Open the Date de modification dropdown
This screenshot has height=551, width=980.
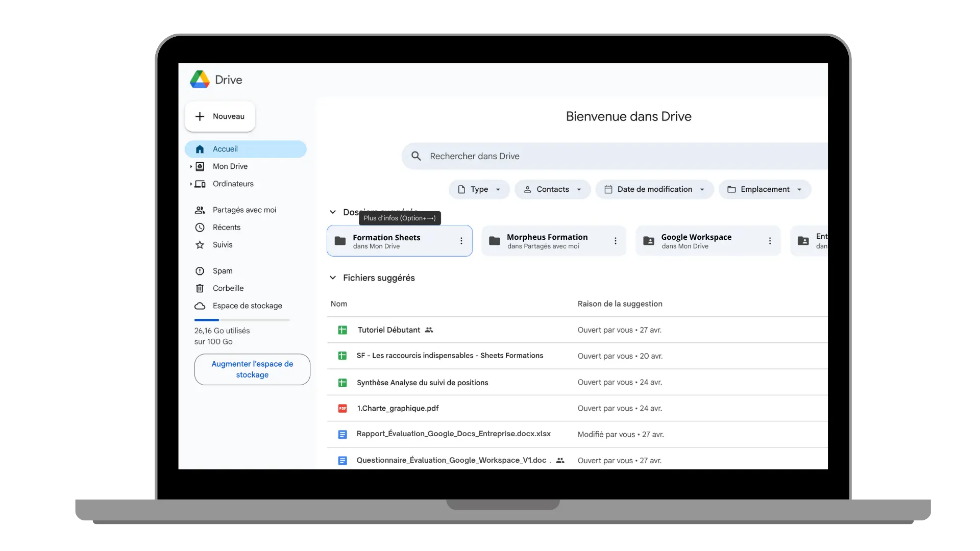coord(655,189)
